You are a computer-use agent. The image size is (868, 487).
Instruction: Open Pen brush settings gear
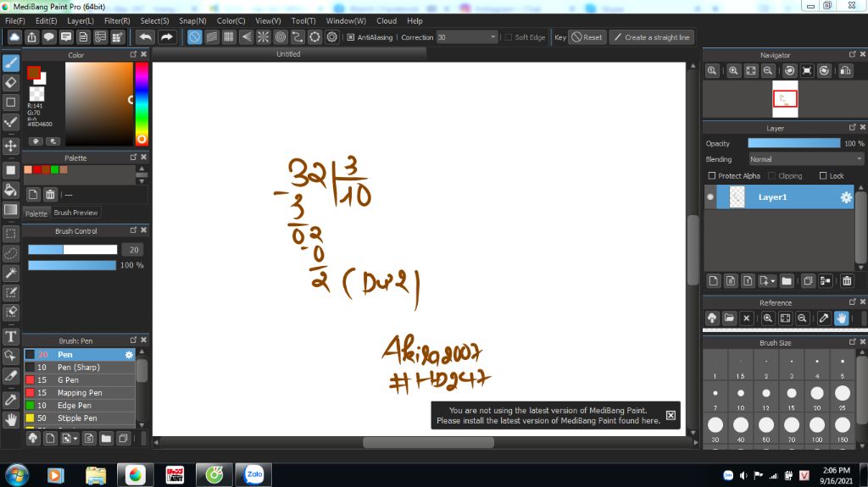coord(129,355)
